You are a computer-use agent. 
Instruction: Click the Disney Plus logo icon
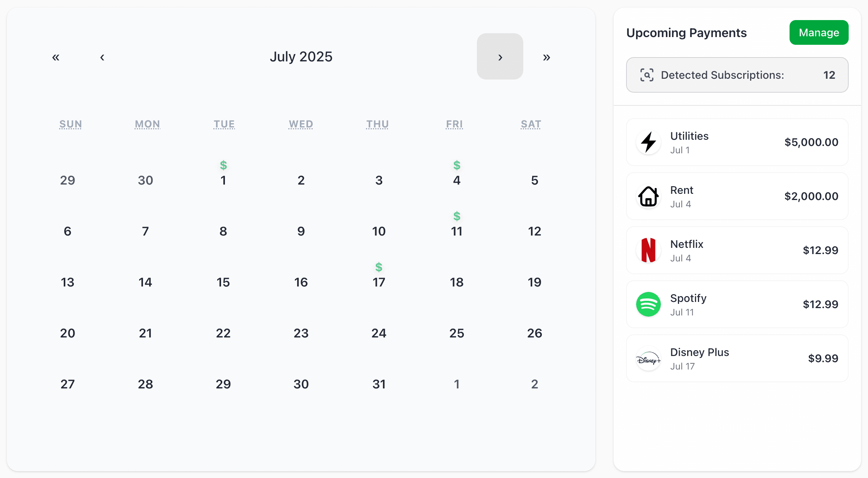pos(648,358)
